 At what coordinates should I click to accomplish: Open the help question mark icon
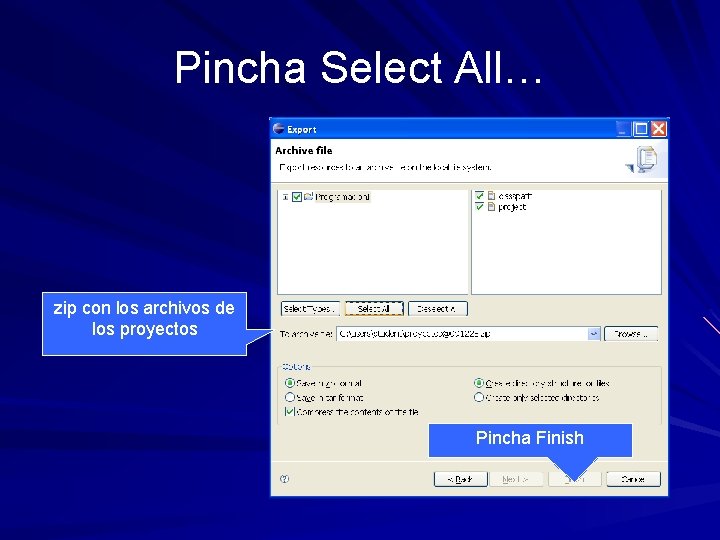click(x=285, y=479)
